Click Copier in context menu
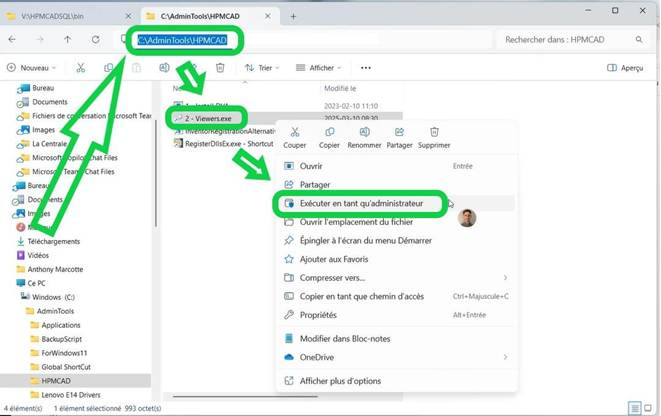 pyautogui.click(x=329, y=138)
